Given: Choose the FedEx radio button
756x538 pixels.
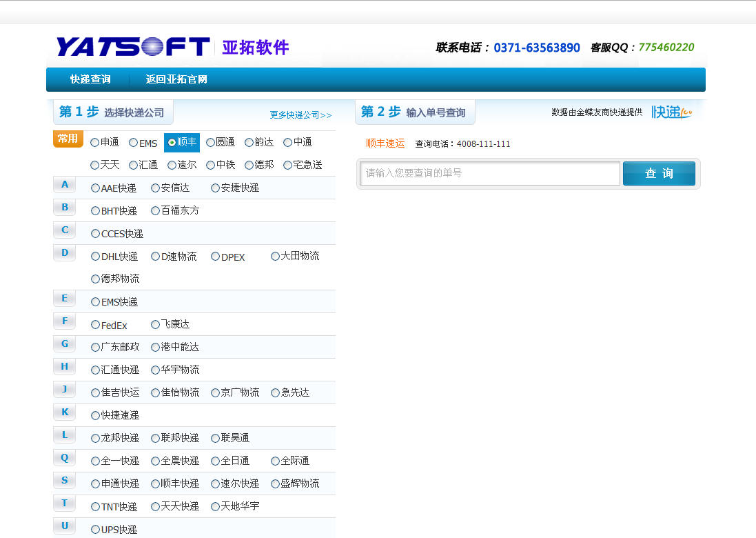Looking at the screenshot, I should coord(96,325).
